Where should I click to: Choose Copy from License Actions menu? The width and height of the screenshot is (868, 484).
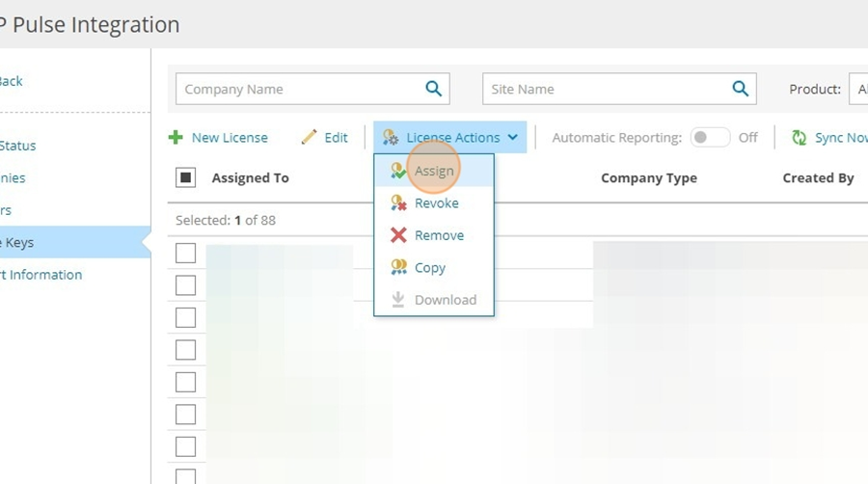click(x=434, y=267)
